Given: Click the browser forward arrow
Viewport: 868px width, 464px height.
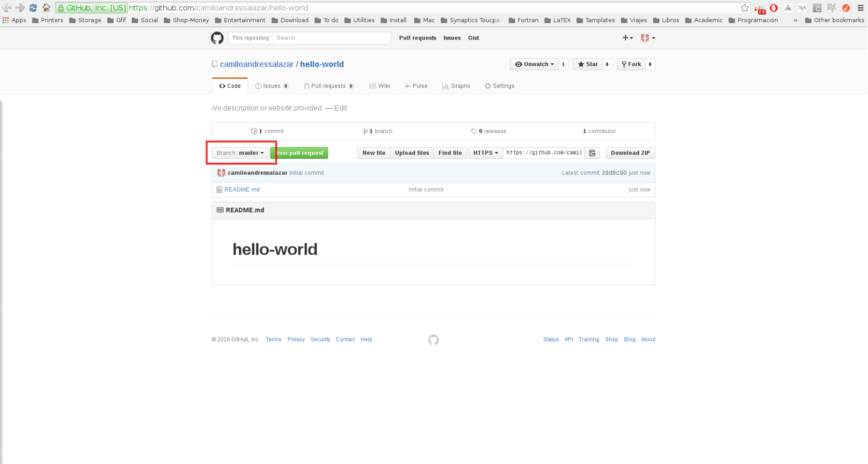Looking at the screenshot, I should point(20,8).
